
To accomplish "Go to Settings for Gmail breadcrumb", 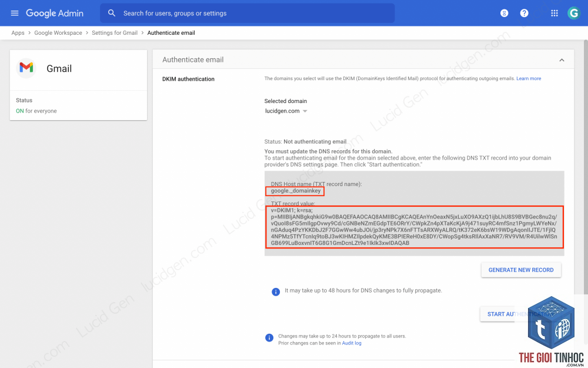I will [115, 32].
